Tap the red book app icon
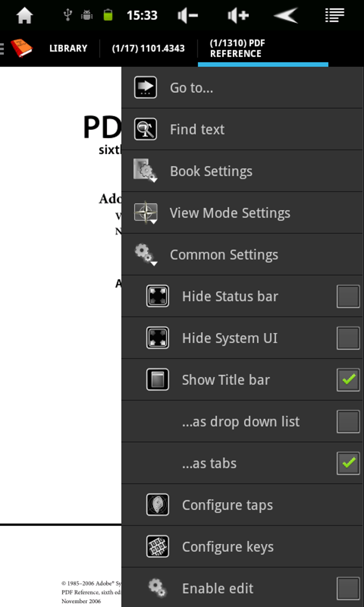This screenshot has height=607, width=364. 21,48
